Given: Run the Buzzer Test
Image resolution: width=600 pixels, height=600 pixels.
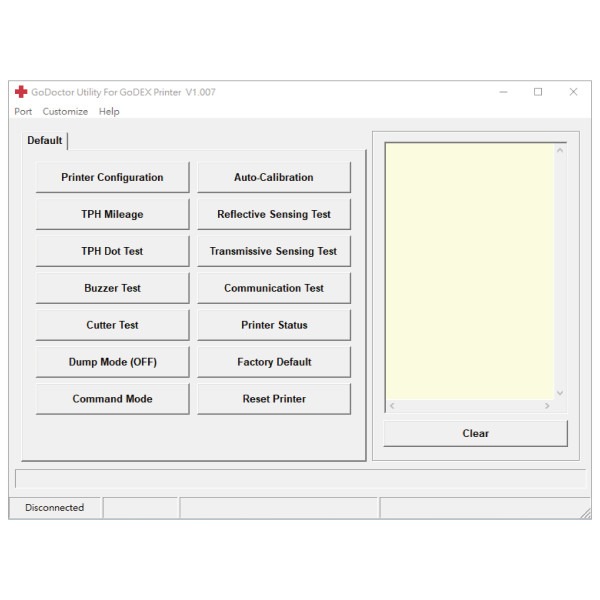Looking at the screenshot, I should coord(112,289).
